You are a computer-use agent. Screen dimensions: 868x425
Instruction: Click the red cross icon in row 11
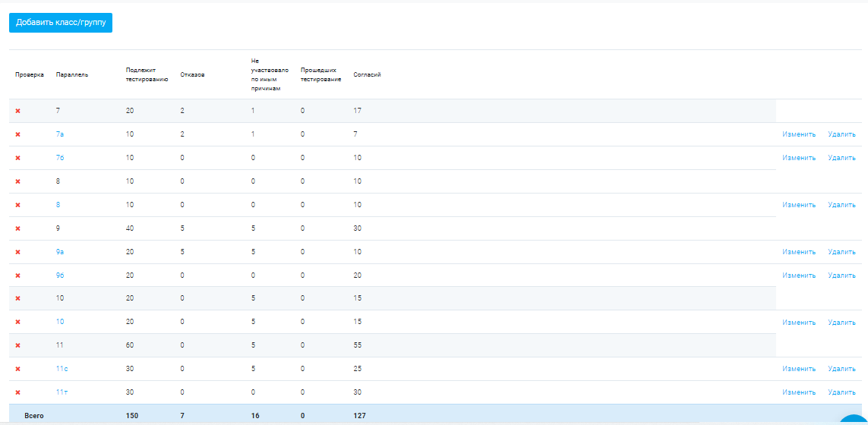(18, 345)
